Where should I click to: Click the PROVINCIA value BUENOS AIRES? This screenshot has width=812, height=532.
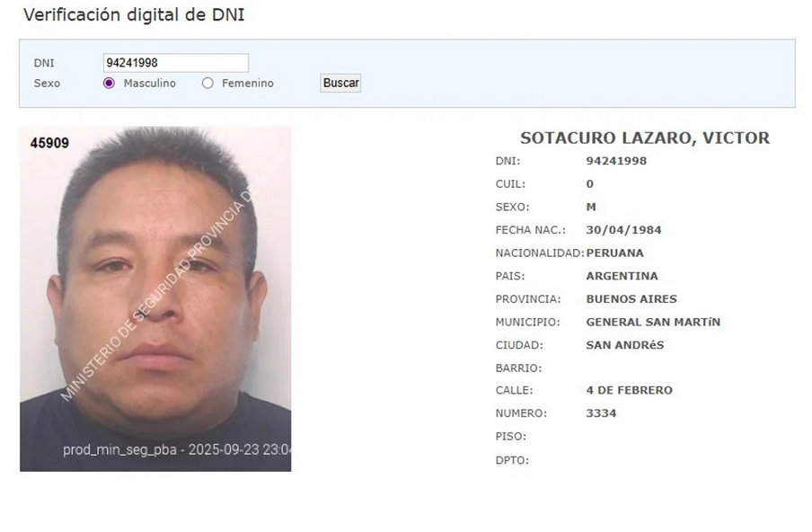pyautogui.click(x=631, y=299)
